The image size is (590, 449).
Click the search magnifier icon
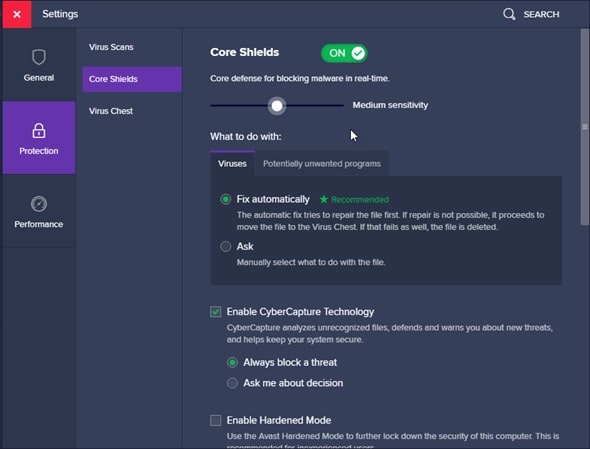pos(509,14)
